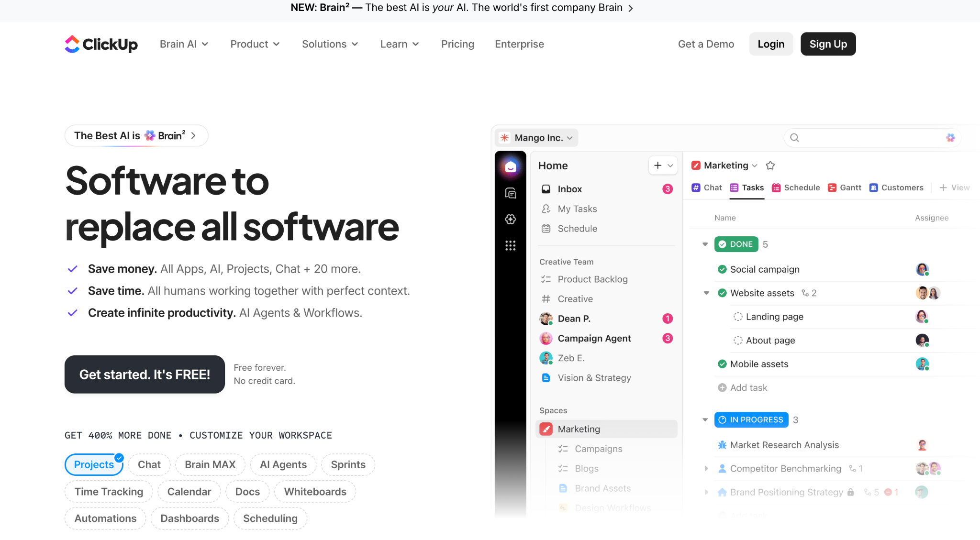The width and height of the screenshot is (980, 540).
Task: Toggle the Social campaign done checkmark
Action: (722, 269)
